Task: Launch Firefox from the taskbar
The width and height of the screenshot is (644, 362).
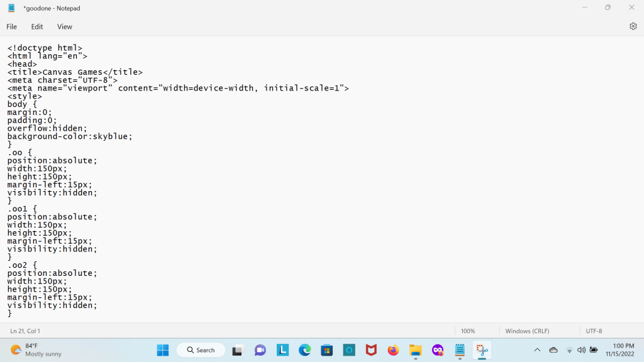Action: (x=393, y=350)
